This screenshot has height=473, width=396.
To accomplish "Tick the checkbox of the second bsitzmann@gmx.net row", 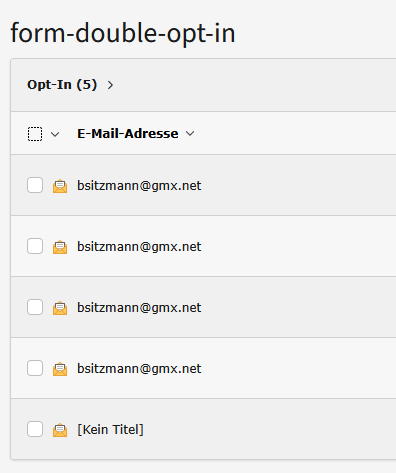I will [x=35, y=246].
